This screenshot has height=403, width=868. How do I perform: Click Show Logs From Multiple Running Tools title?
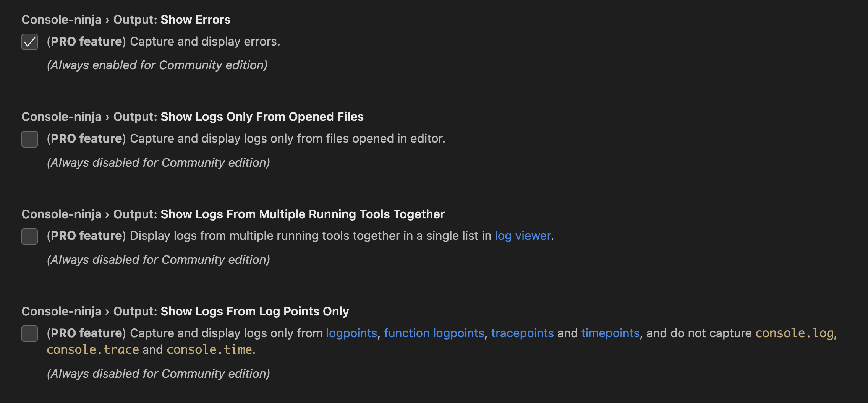(302, 214)
